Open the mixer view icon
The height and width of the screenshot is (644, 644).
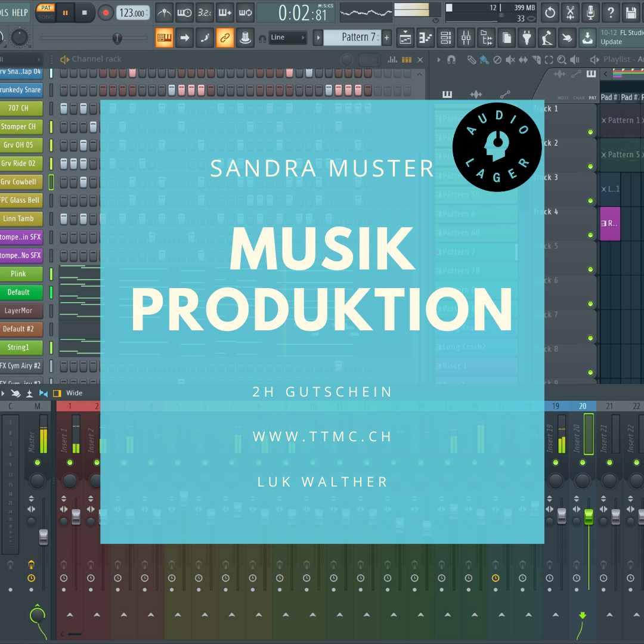coord(466,38)
